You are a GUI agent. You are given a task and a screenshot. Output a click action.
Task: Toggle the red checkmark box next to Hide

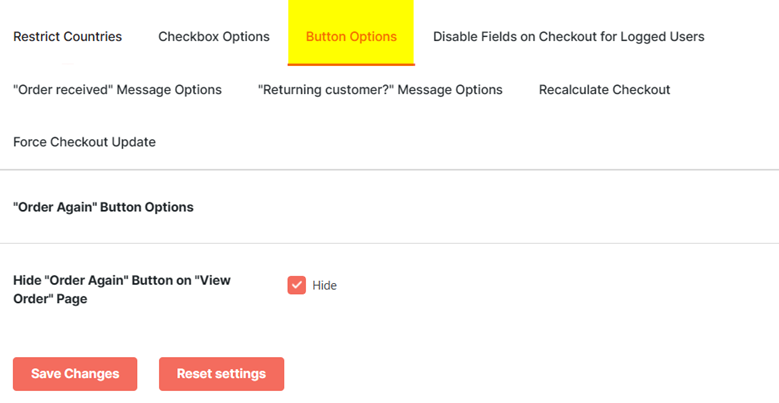pos(297,285)
